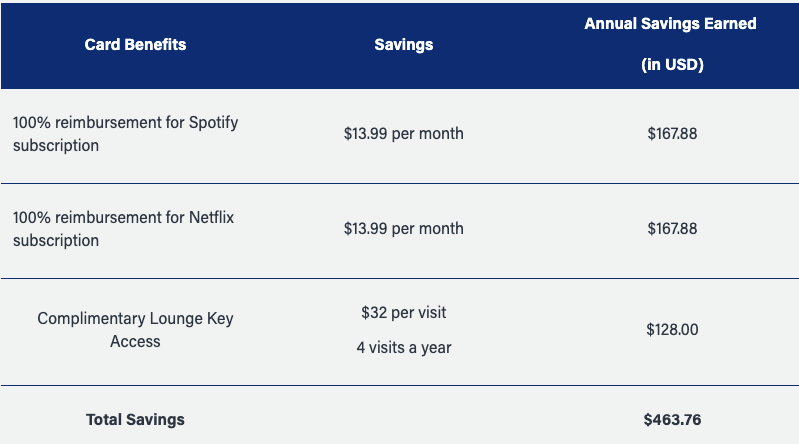Click $13.99 per month in Spotify row
Viewport: 799px width, 444px height.
(x=403, y=133)
